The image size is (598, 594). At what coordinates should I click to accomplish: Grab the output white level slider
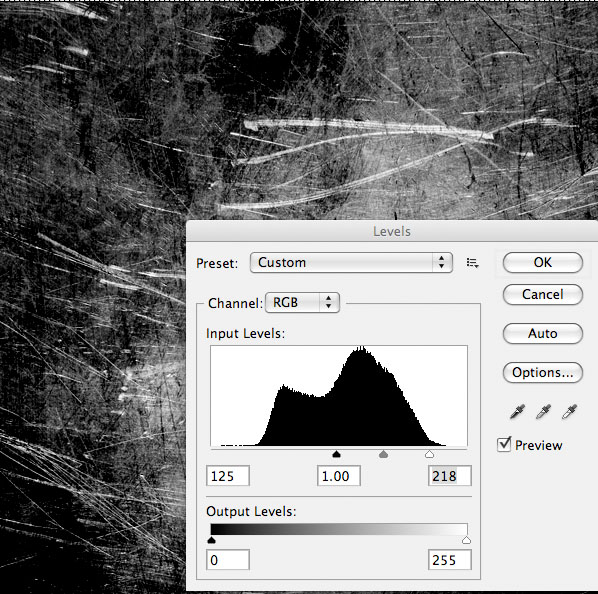[x=466, y=540]
